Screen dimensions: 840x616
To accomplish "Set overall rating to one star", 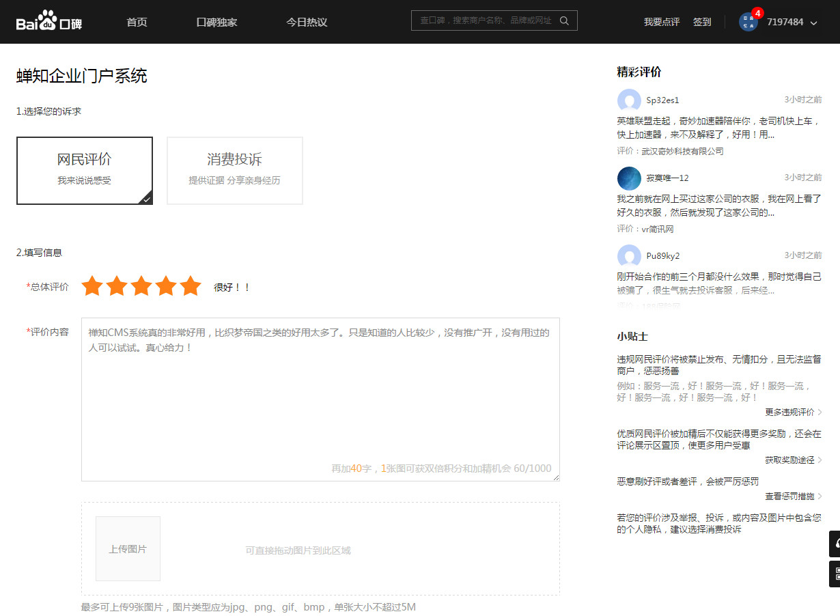I will coord(92,286).
